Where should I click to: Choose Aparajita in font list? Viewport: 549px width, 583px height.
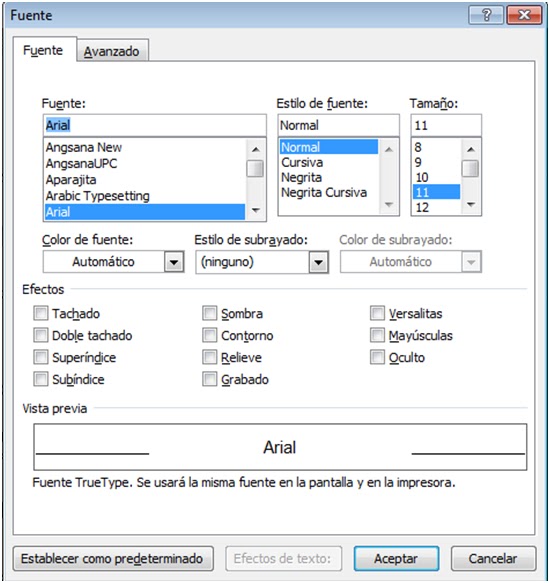tap(145, 180)
